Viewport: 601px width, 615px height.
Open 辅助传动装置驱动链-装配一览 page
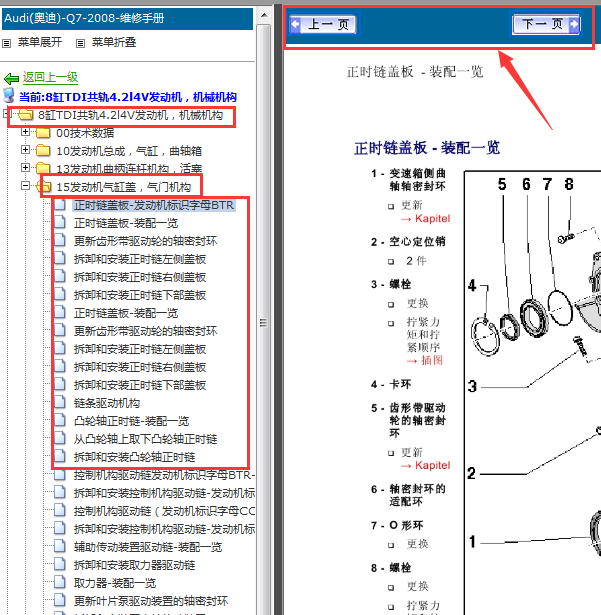click(148, 547)
